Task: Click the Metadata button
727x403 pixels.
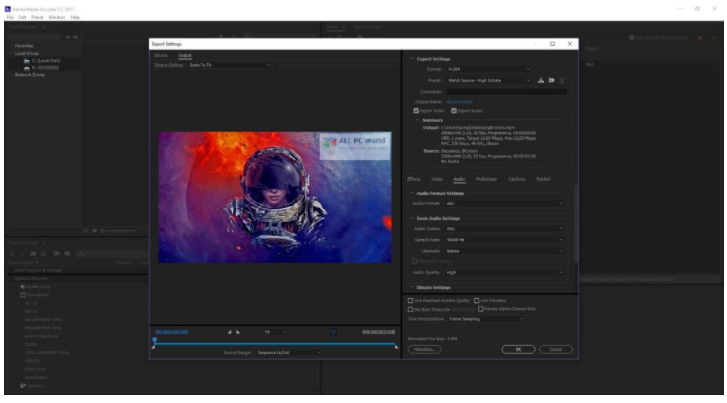Action: (x=424, y=350)
